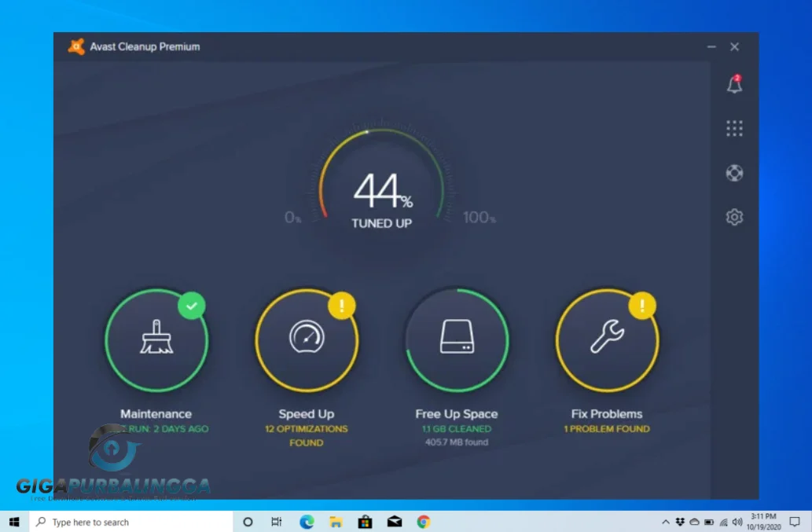Click "1.1 GB CLEANED" text

click(x=456, y=429)
